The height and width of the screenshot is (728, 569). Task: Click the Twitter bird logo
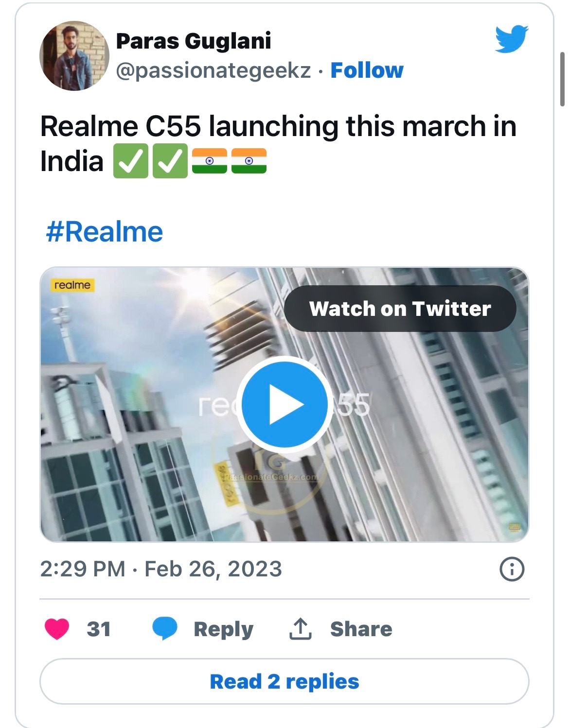(512, 38)
